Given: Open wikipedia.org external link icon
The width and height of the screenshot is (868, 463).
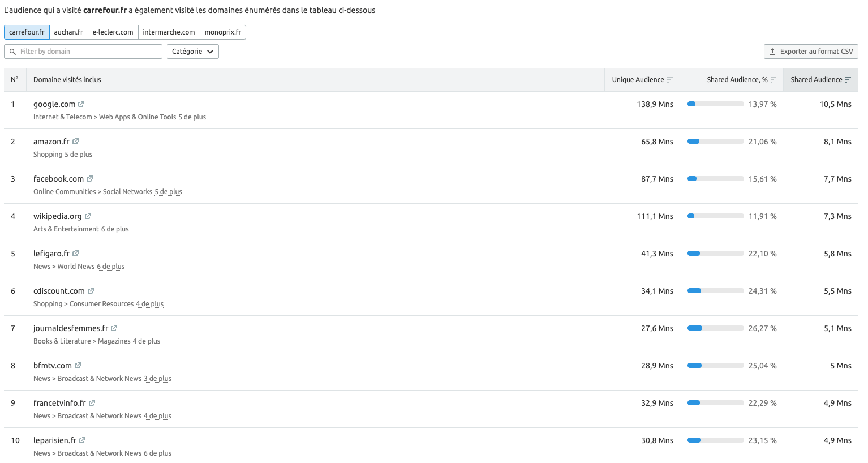Looking at the screenshot, I should [88, 216].
